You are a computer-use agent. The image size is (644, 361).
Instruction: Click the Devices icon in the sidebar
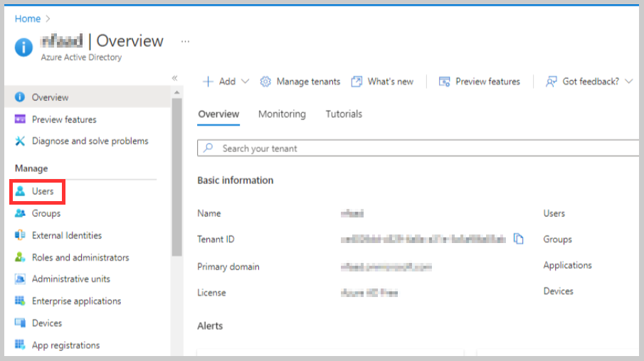coord(20,323)
